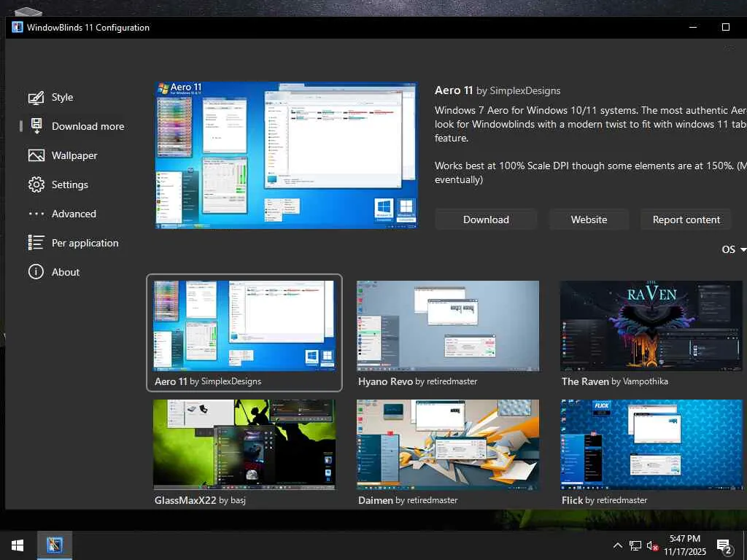Open the Aero 11 Website button
747x560 pixels.
point(589,219)
